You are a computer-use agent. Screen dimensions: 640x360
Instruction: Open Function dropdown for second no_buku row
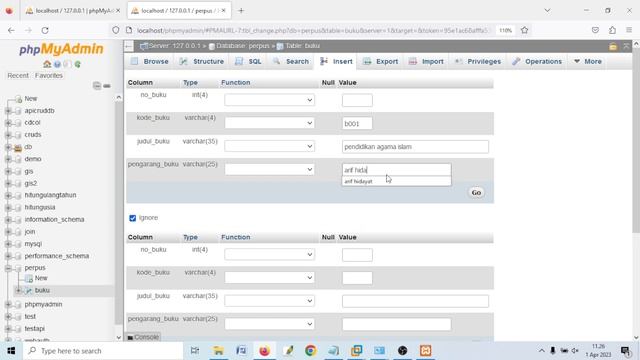click(x=269, y=255)
